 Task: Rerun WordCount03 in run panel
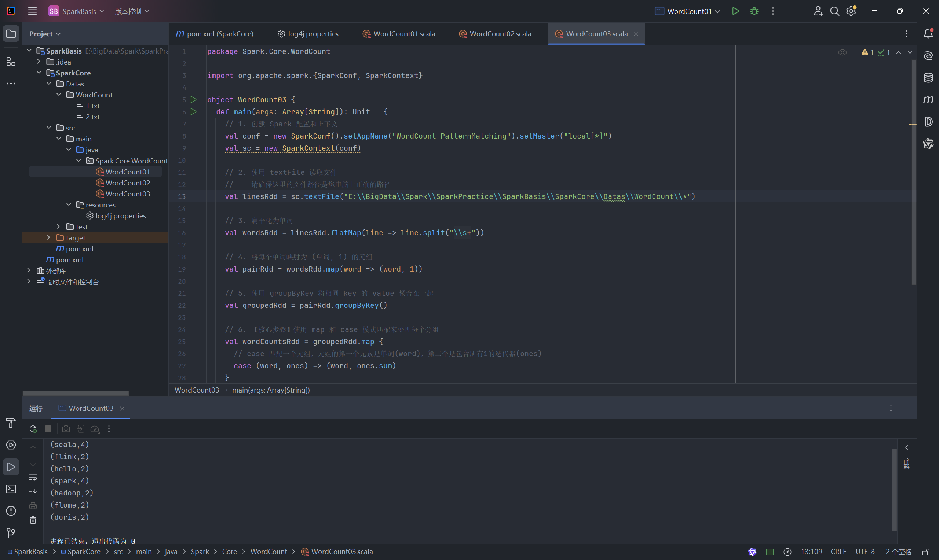pyautogui.click(x=33, y=429)
